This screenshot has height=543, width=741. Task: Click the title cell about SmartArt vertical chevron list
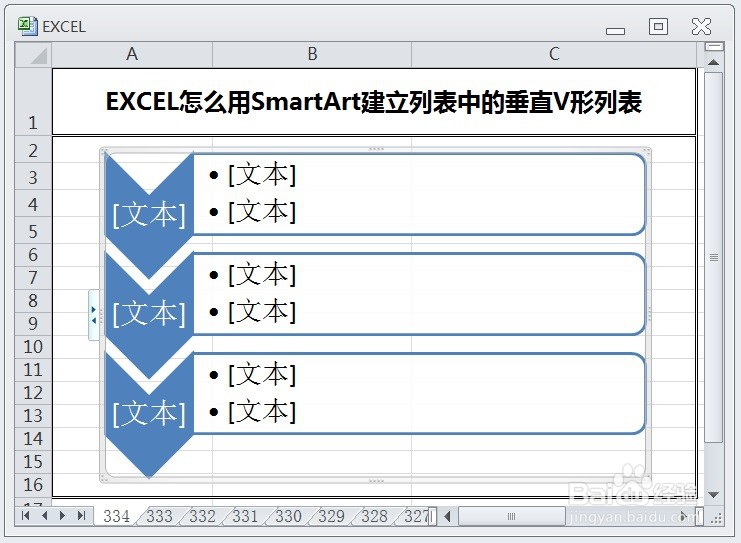(374, 102)
